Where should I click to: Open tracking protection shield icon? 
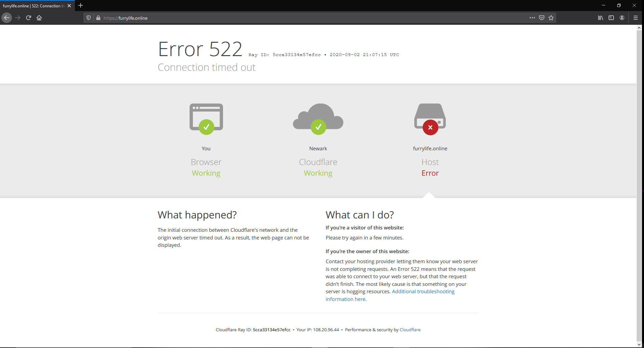[x=89, y=18]
